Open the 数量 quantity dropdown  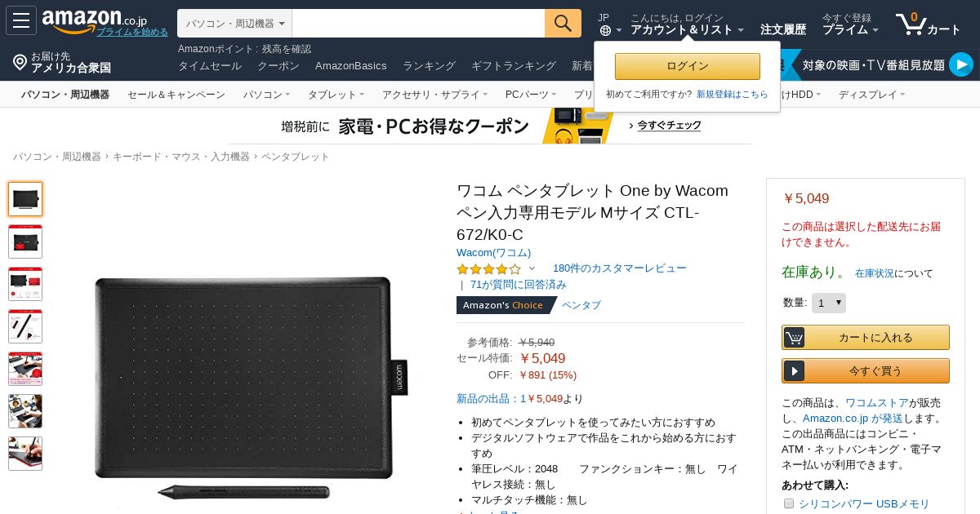(x=829, y=303)
